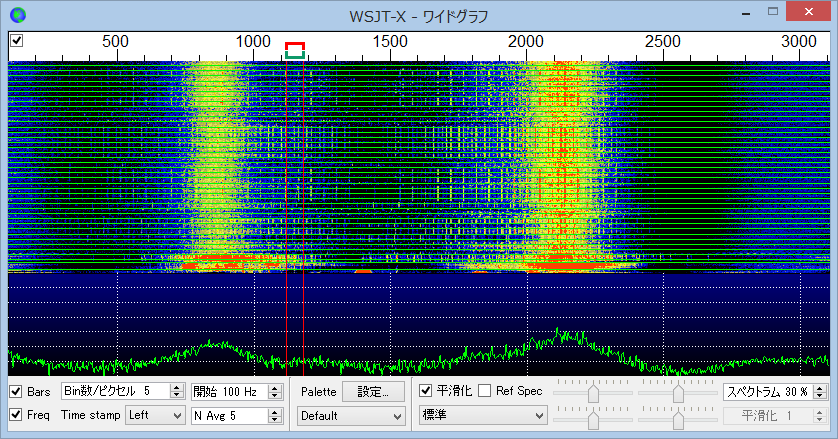Decrease スペクトラム 30 % with down arrow
Image resolution: width=838 pixels, height=439 pixels.
820,396
